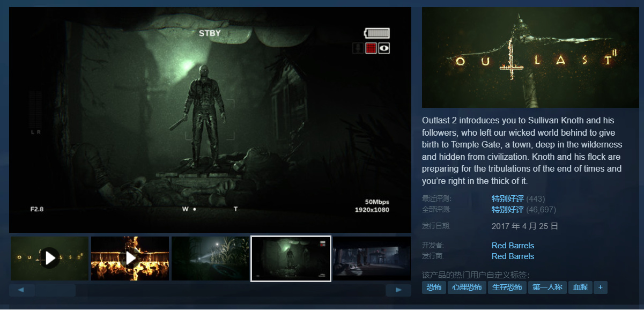Screen dimensions: 644x310
Task: Select the 第一人称 tag
Action: 547,287
